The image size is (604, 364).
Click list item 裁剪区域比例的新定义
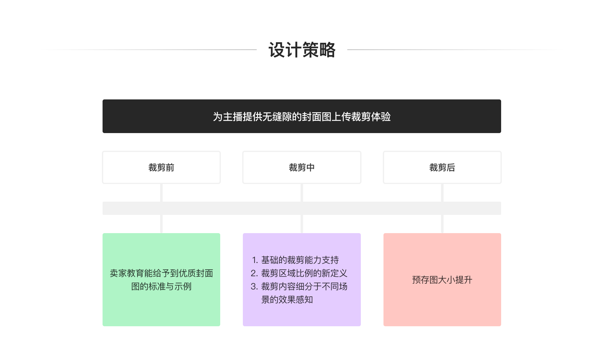tap(304, 273)
